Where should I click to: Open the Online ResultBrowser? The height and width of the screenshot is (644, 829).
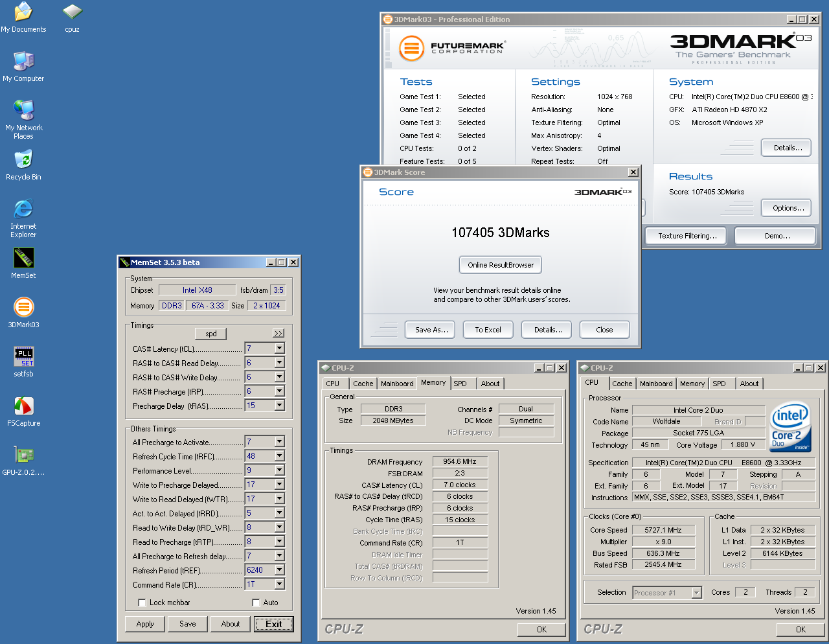tap(501, 265)
